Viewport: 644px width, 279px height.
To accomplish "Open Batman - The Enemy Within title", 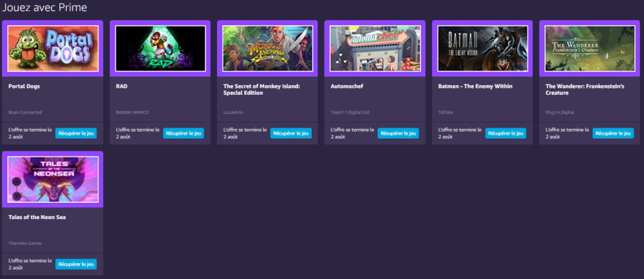I will 475,86.
